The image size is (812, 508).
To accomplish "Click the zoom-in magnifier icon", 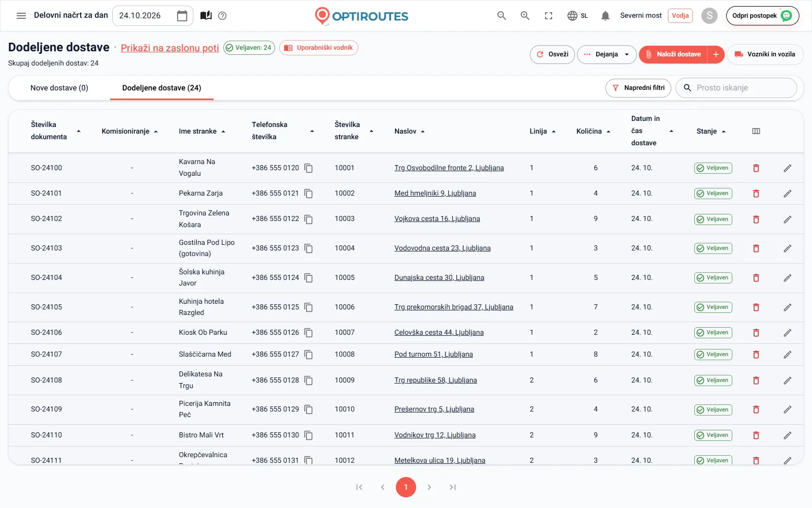I will [x=525, y=16].
